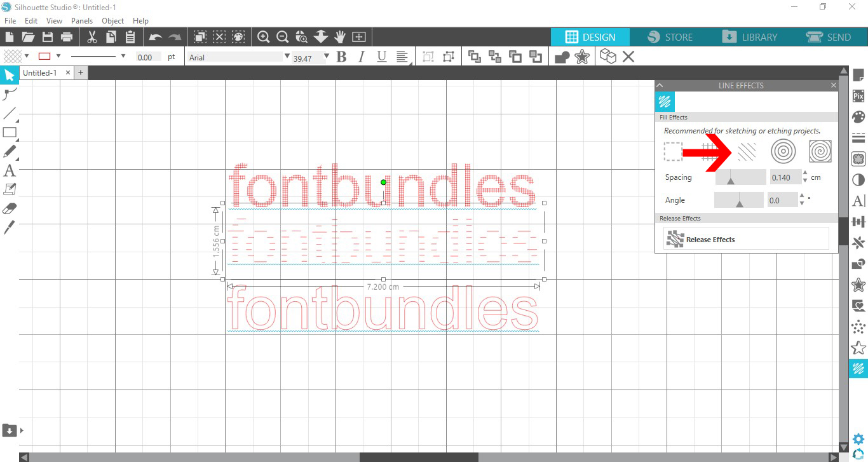Open the fill pattern dropdown arrow
This screenshot has height=462, width=868.
tap(25, 56)
